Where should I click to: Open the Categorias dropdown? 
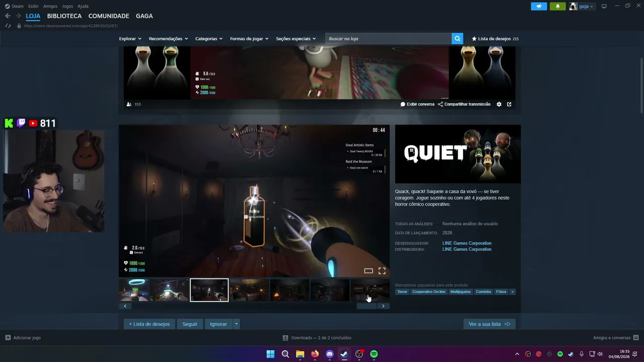(x=209, y=39)
